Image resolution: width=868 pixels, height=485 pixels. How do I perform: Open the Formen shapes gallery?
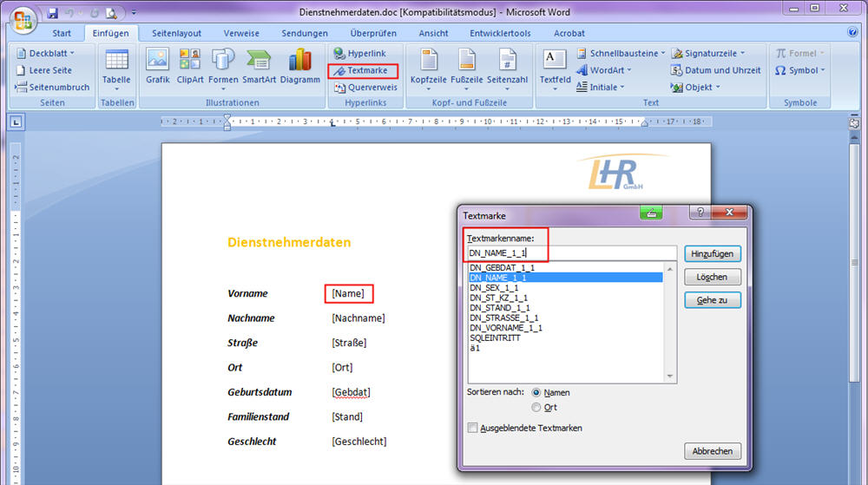click(223, 69)
